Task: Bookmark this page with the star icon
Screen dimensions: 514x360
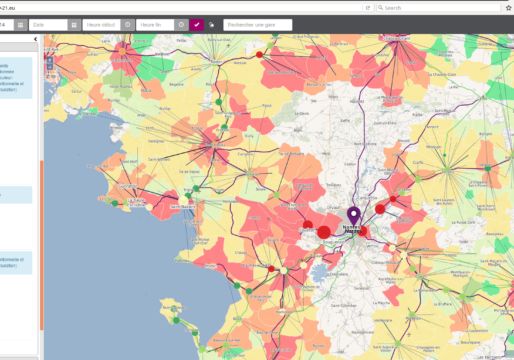Action: coord(509,8)
